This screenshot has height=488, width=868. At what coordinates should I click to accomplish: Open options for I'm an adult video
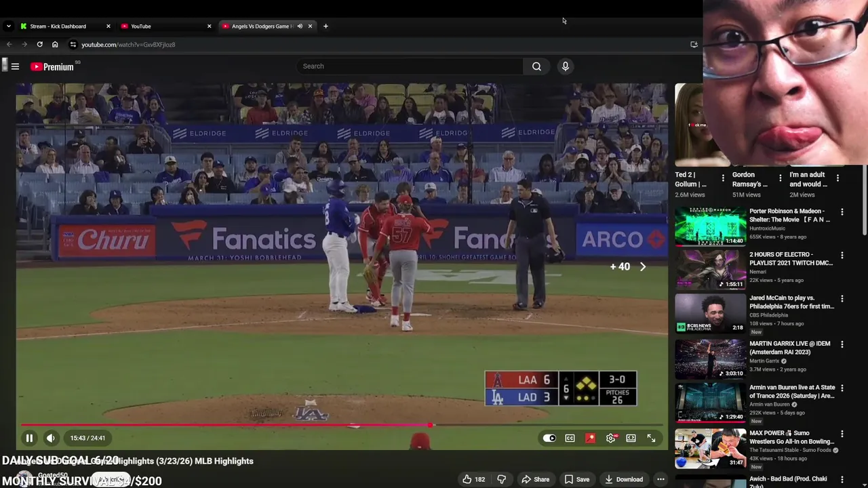click(837, 178)
